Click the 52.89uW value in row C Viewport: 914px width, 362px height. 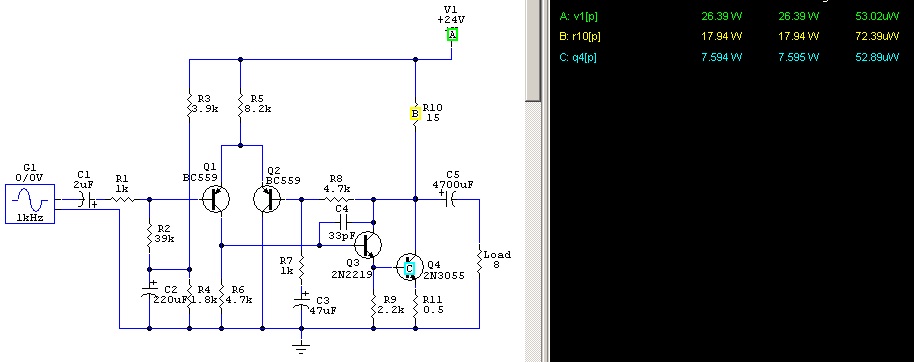tap(877, 57)
